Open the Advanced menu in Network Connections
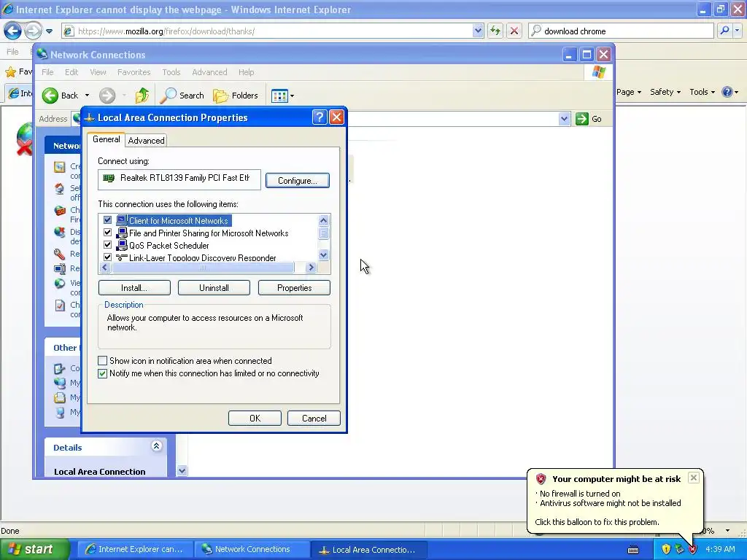747x560 pixels. coord(209,72)
